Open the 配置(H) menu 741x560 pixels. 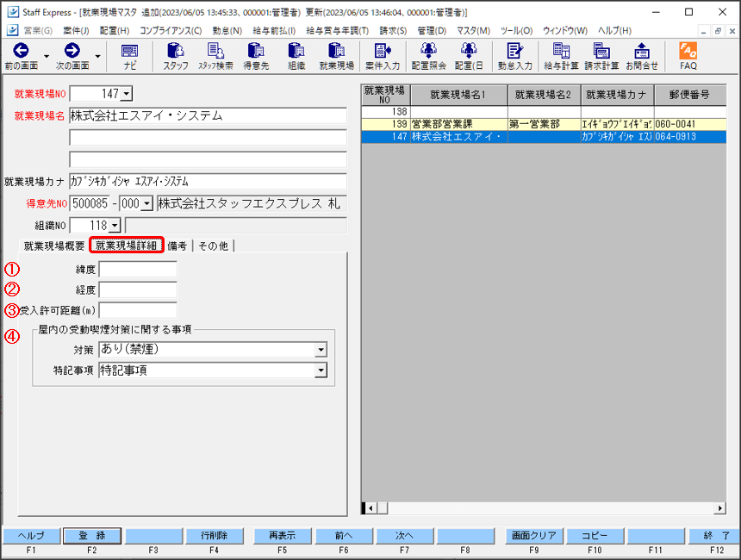click(115, 31)
